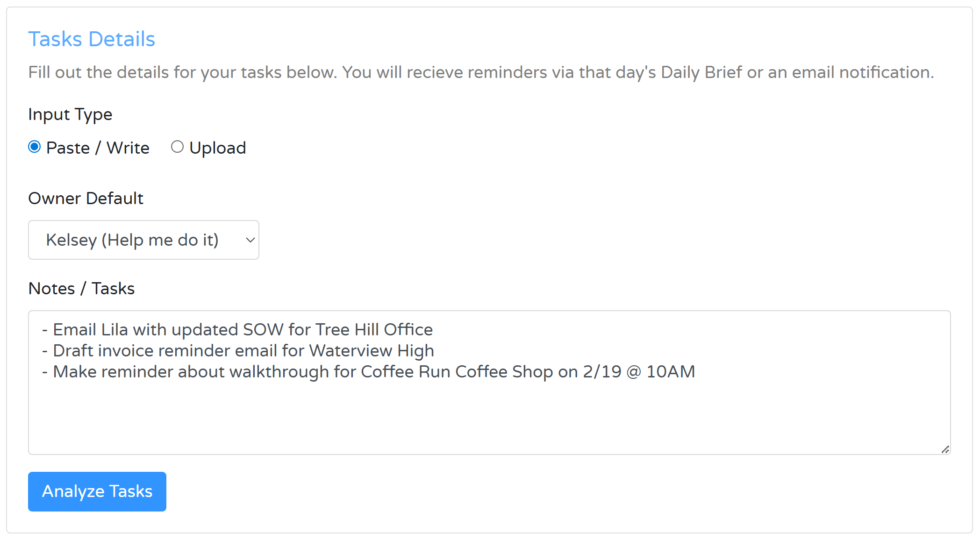Click the "Notes / Tasks" label
The width and height of the screenshot is (980, 540).
click(81, 289)
